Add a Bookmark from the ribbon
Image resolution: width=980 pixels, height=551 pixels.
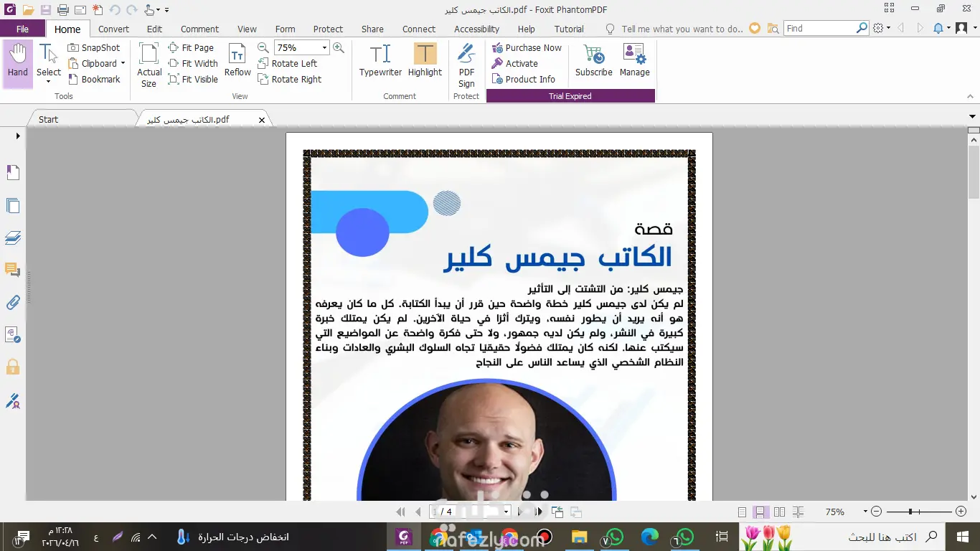click(94, 79)
